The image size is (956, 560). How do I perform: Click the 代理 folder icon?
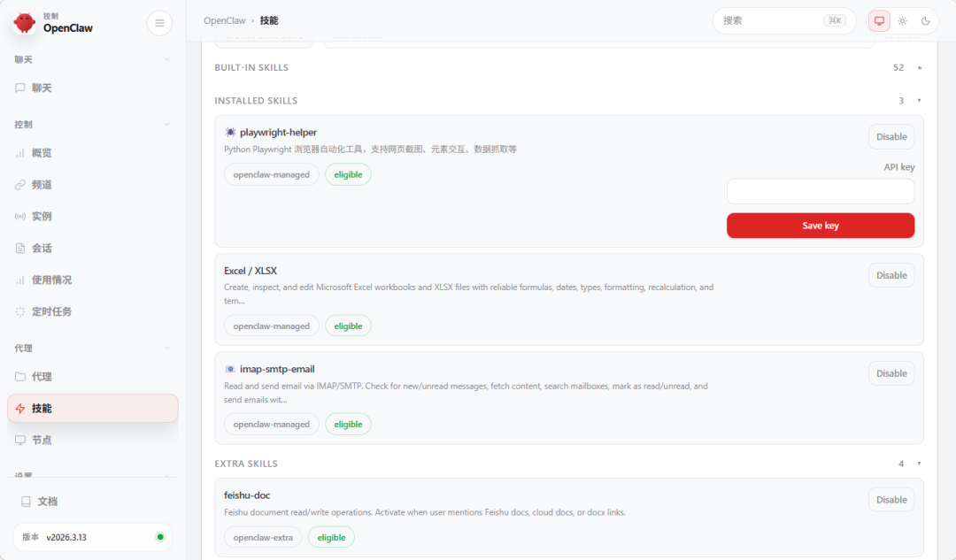coord(20,377)
